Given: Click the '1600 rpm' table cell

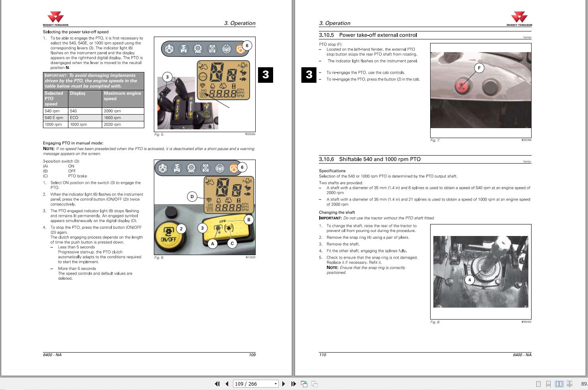Looking at the screenshot, I should click(123, 118).
